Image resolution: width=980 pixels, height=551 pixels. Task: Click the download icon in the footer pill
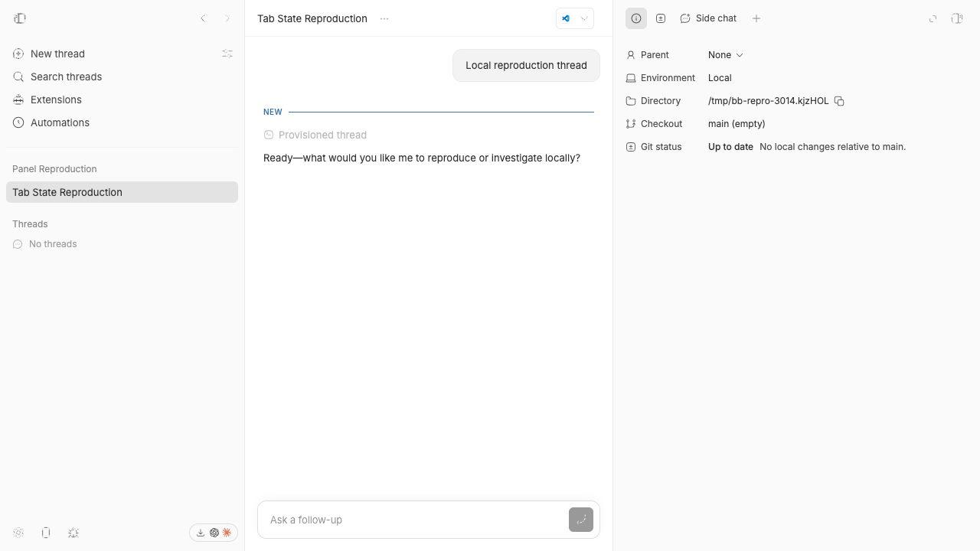tap(201, 533)
